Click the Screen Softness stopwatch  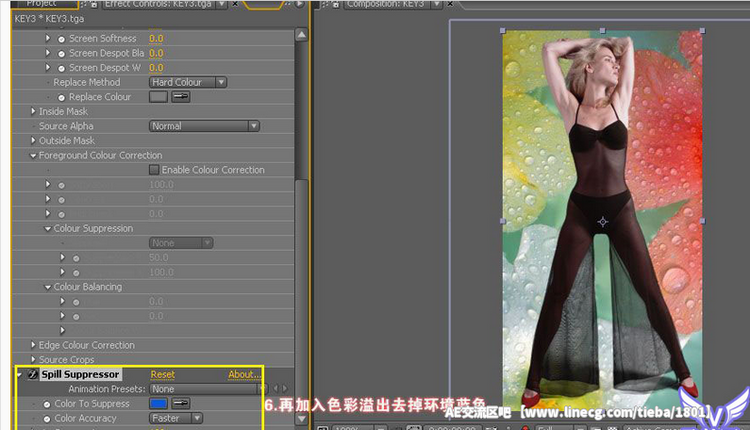coord(61,39)
